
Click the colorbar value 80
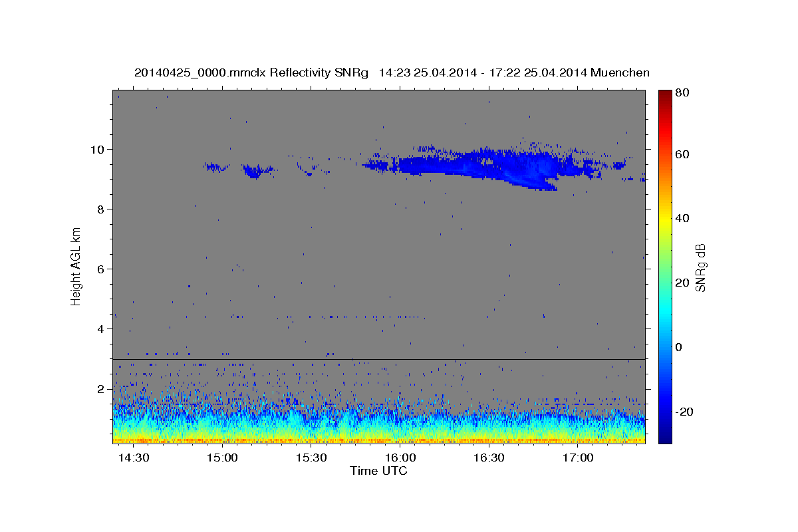tap(682, 94)
